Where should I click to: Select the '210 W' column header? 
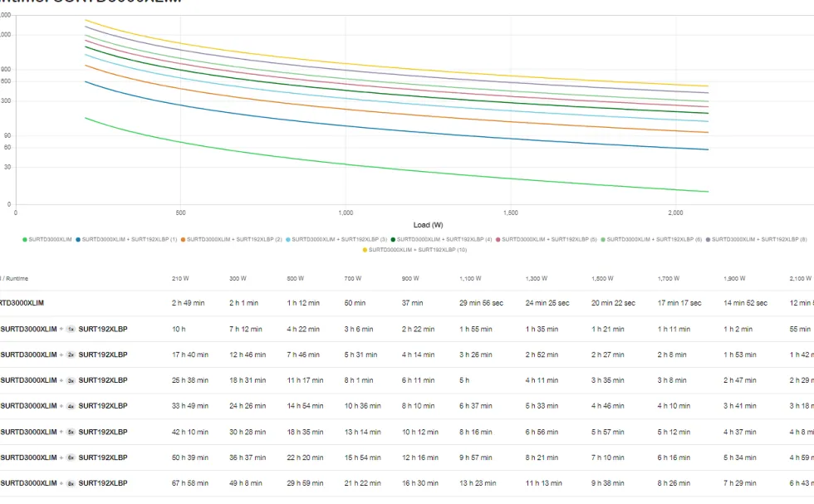pyautogui.click(x=181, y=279)
